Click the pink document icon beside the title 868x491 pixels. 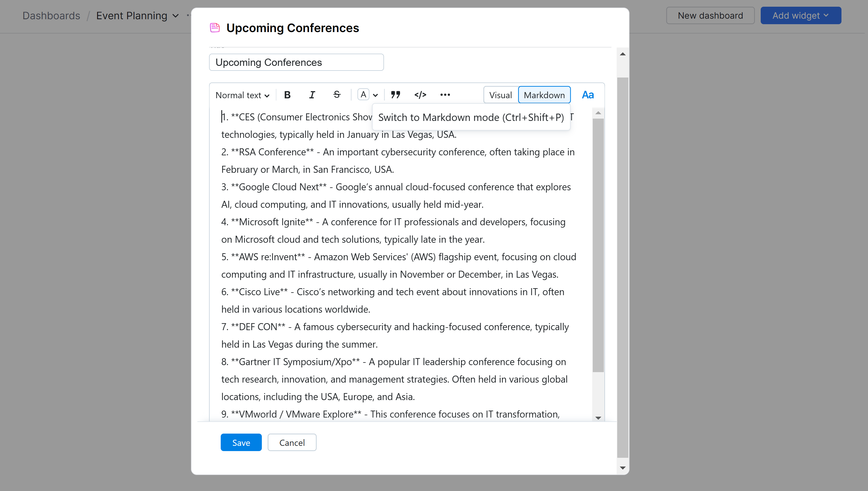pyautogui.click(x=215, y=28)
